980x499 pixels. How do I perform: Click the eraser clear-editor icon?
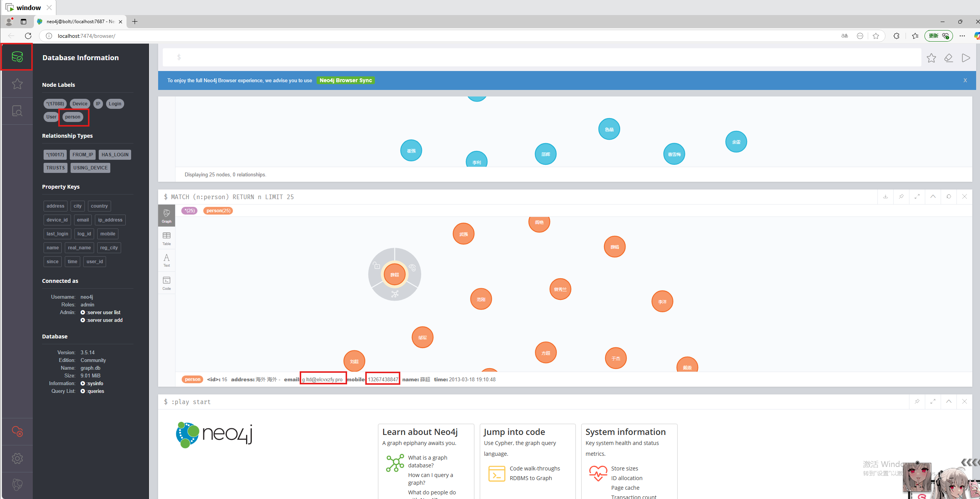point(948,58)
